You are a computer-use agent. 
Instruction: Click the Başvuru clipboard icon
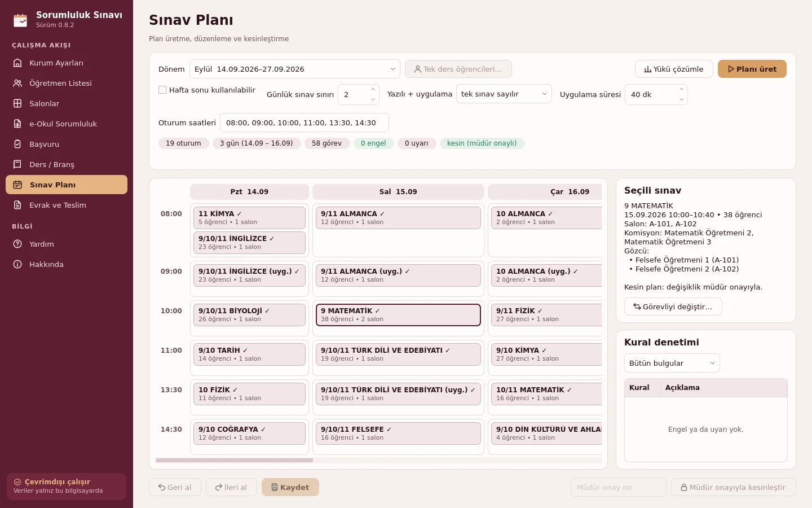pos(17,144)
